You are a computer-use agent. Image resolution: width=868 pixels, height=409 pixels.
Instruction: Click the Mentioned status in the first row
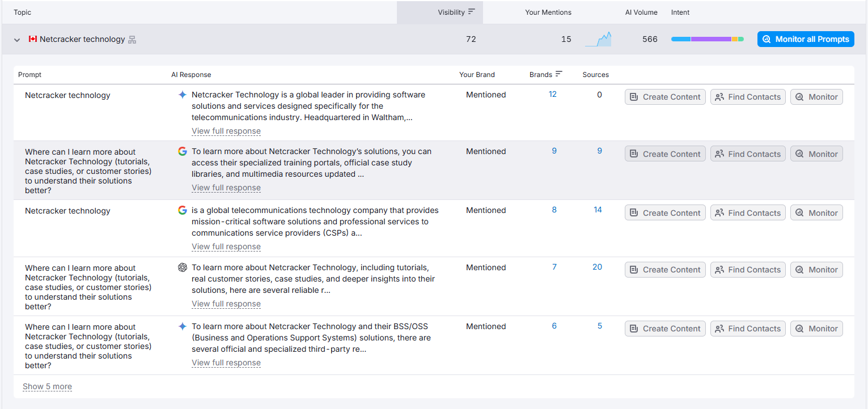pos(486,95)
